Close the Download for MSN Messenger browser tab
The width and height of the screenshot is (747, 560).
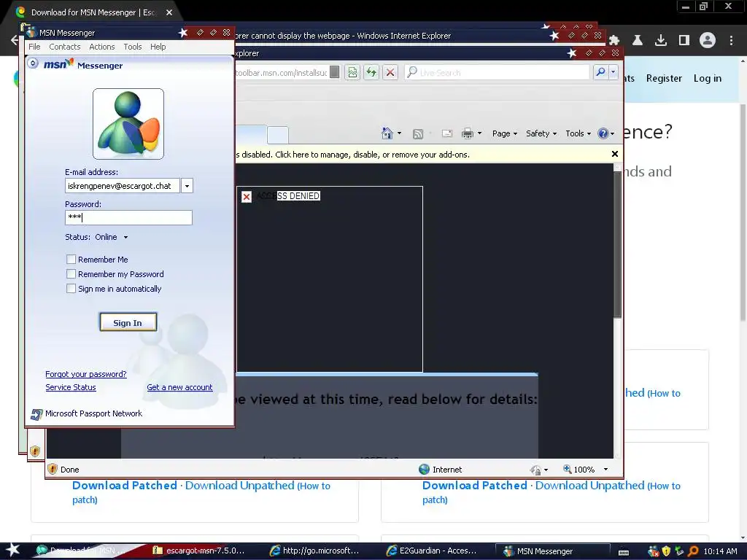coord(169,12)
